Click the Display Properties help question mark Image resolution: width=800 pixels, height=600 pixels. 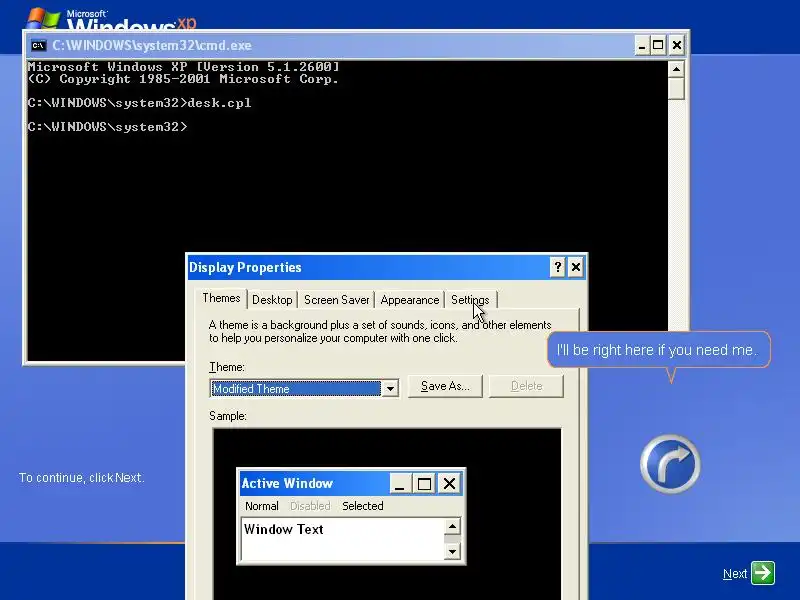point(558,267)
